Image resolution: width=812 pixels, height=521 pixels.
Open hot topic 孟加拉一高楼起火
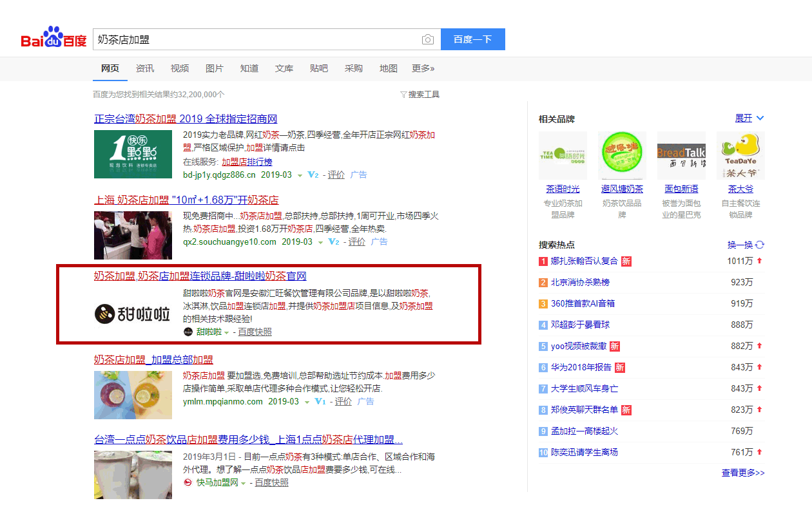coord(585,431)
